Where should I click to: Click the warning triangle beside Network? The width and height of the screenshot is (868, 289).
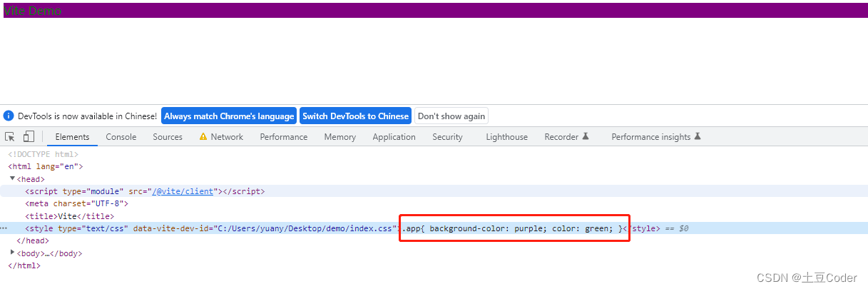pos(203,137)
